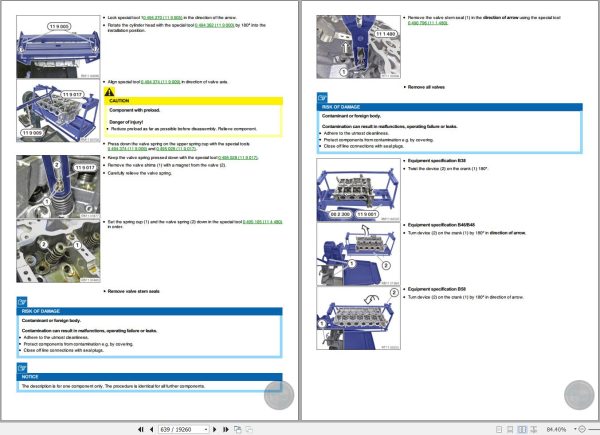Click the zoom slider track
The width and height of the screenshot is (600, 435).
(x=594, y=429)
